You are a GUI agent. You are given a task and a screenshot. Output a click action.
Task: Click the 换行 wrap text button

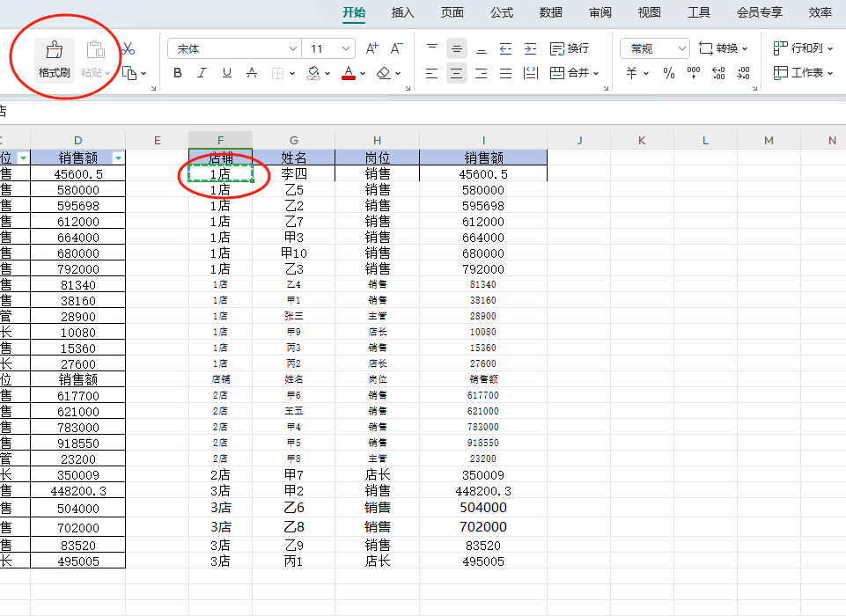[570, 48]
